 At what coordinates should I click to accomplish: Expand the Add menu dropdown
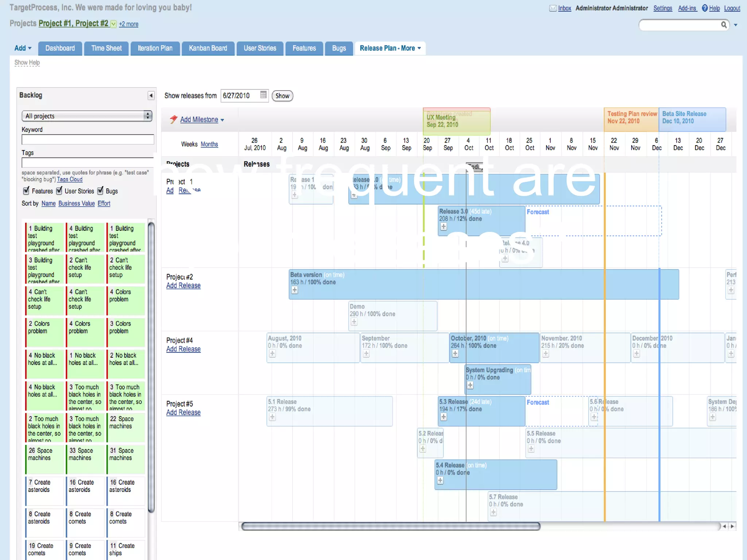[x=23, y=48]
